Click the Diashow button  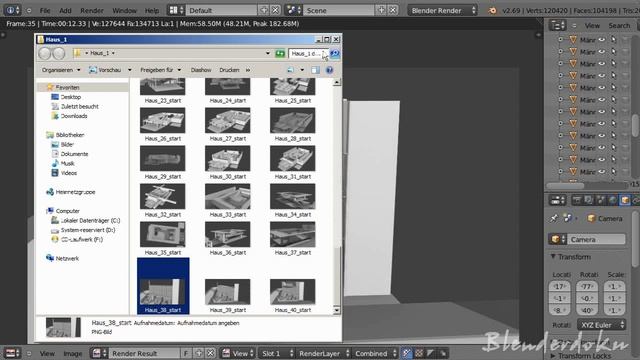click(201, 70)
